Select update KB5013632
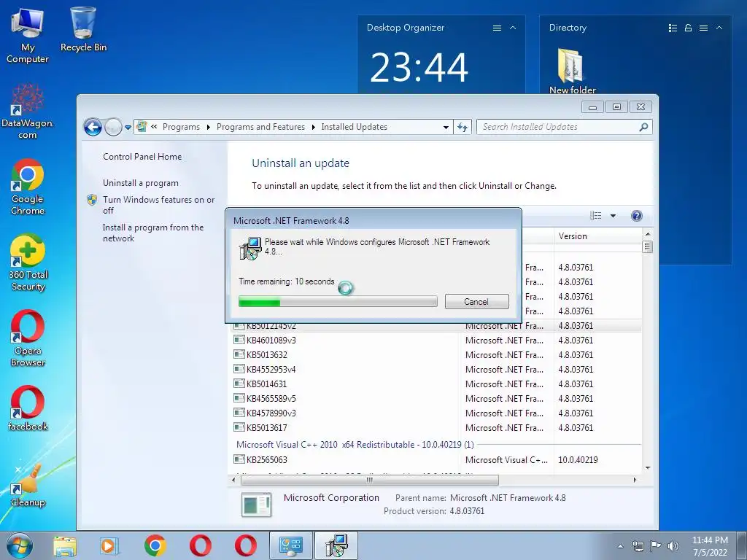The width and height of the screenshot is (747, 560). pyautogui.click(x=266, y=355)
